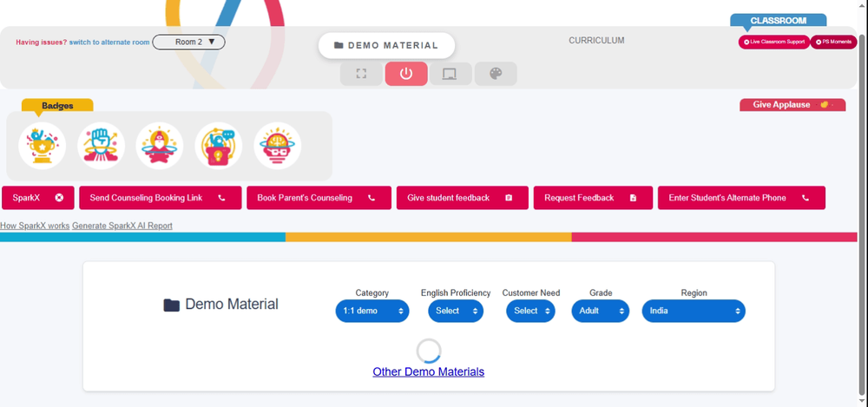Switch to the Curriculum tab
The width and height of the screenshot is (868, 407).
tap(596, 41)
